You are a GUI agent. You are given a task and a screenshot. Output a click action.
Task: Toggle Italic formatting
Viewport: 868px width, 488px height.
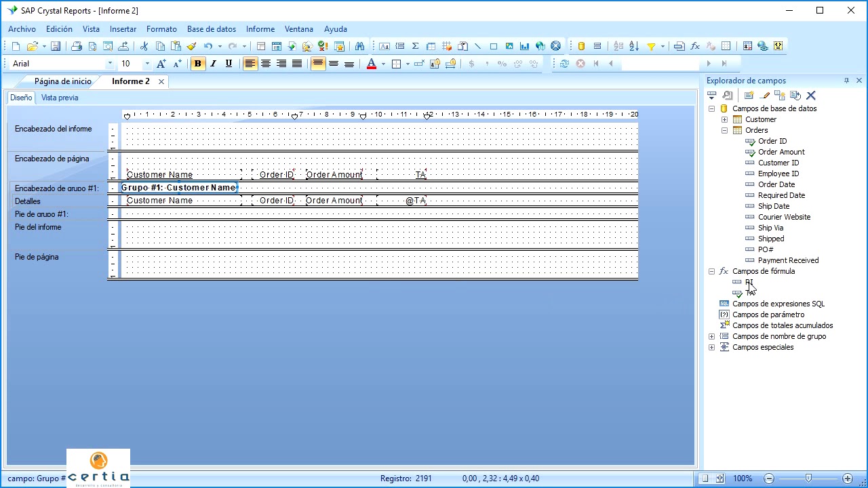tap(214, 63)
